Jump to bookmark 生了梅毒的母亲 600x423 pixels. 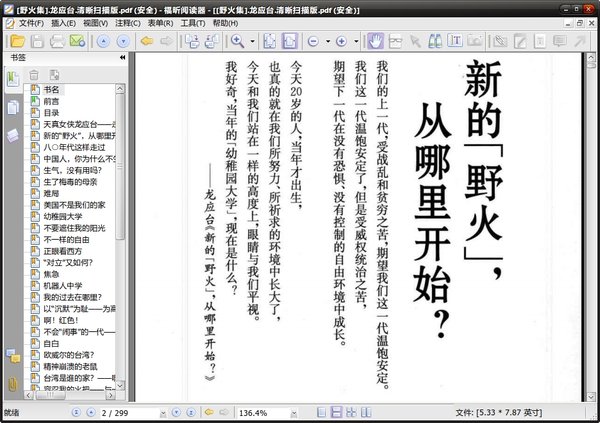(x=70, y=182)
